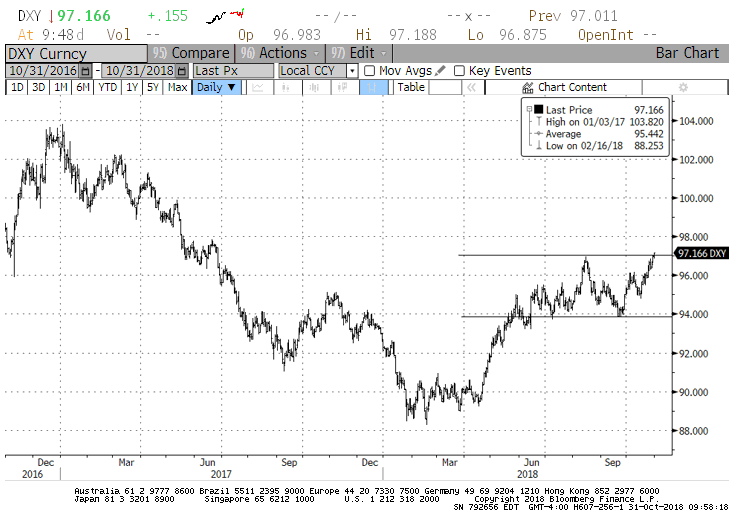Click the 97.166 DXY price label on axis

(701, 253)
